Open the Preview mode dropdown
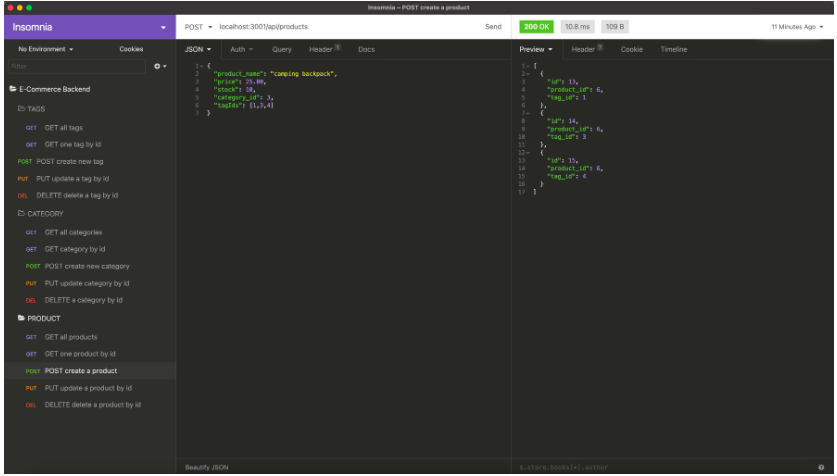The image size is (837, 476). pos(535,49)
